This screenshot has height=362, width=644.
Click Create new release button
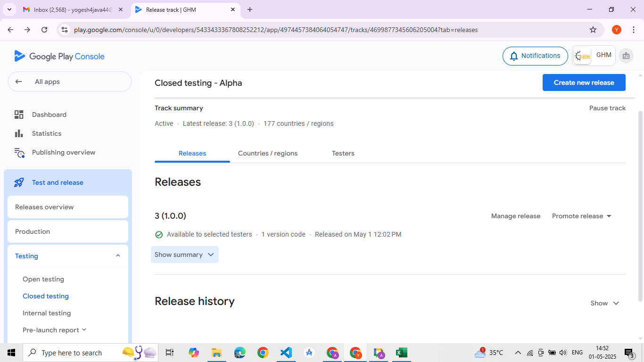584,82
